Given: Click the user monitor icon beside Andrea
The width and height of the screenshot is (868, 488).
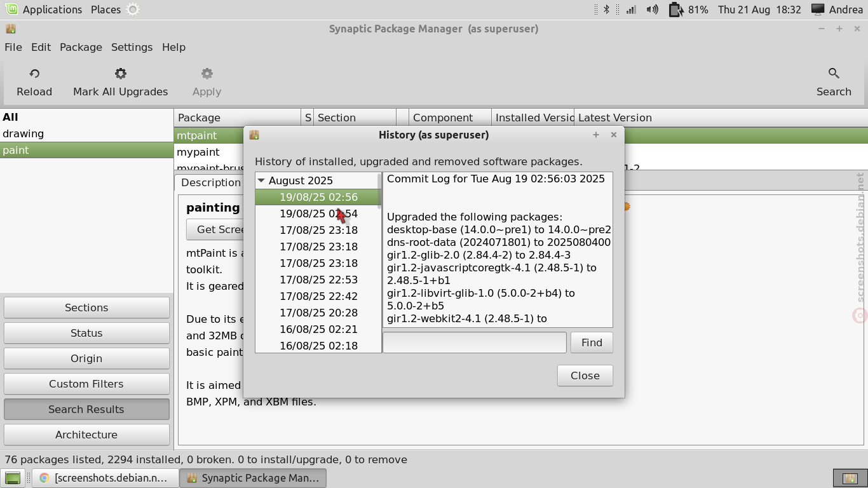Looking at the screenshot, I should point(818,10).
